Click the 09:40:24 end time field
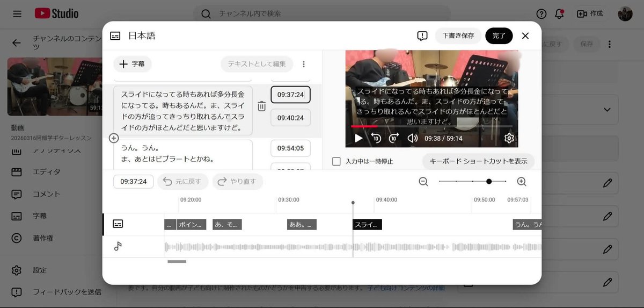Viewport: 644px width, 308px height. click(x=290, y=118)
